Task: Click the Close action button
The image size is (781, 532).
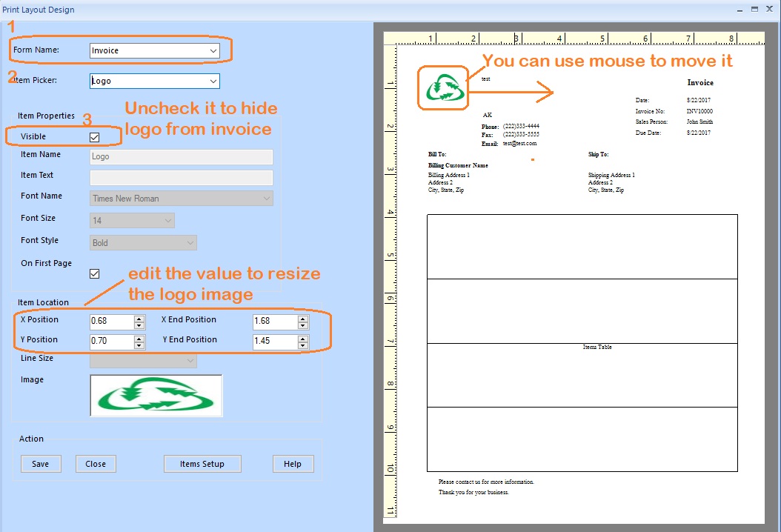Action: point(96,464)
